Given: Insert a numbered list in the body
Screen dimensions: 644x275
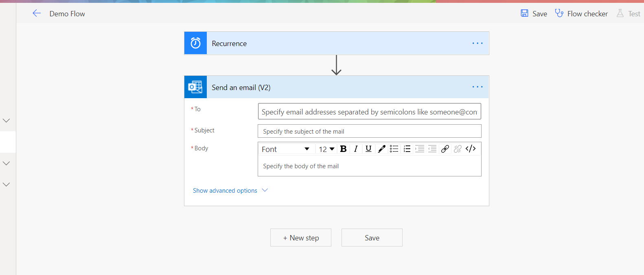Looking at the screenshot, I should (407, 149).
